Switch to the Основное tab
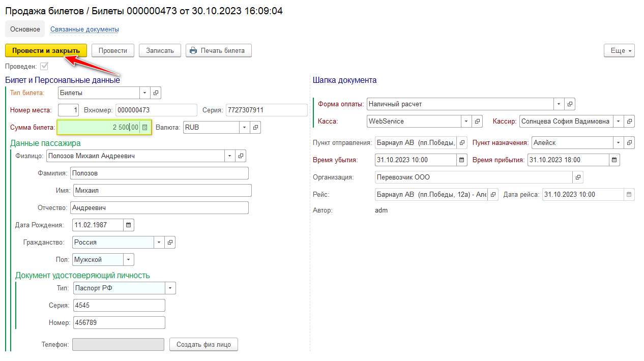Viewport: 644px width, 361px height. point(25,29)
